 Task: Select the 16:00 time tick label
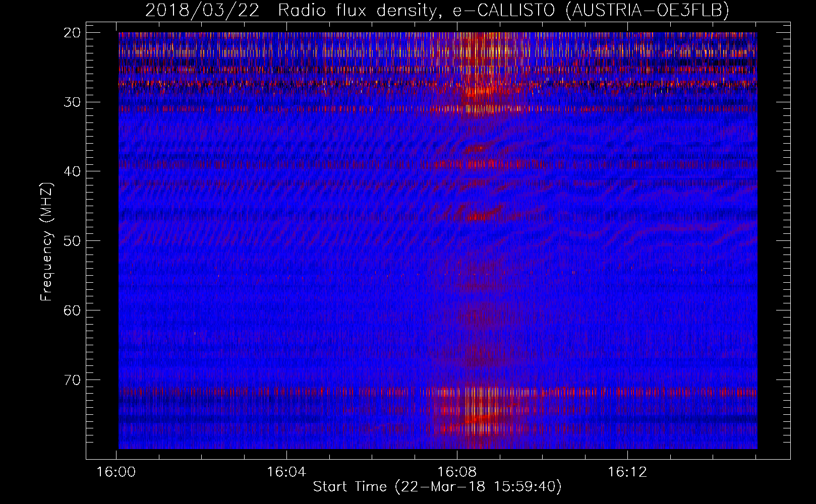click(116, 472)
